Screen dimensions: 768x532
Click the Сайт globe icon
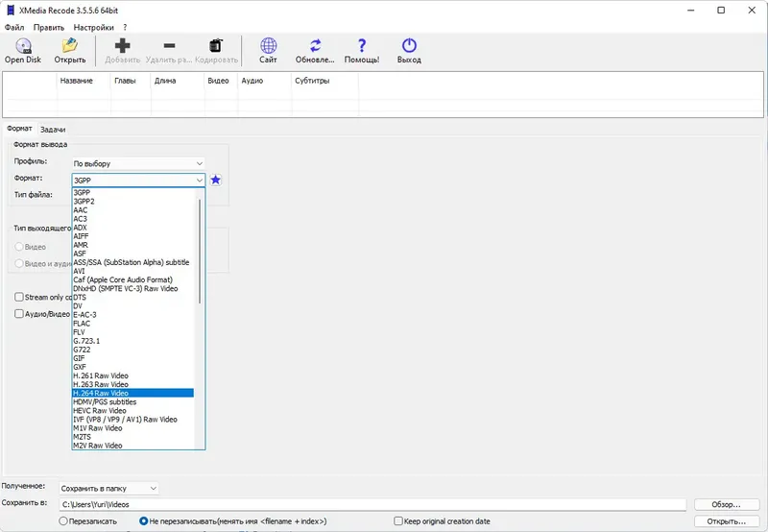tap(268, 46)
